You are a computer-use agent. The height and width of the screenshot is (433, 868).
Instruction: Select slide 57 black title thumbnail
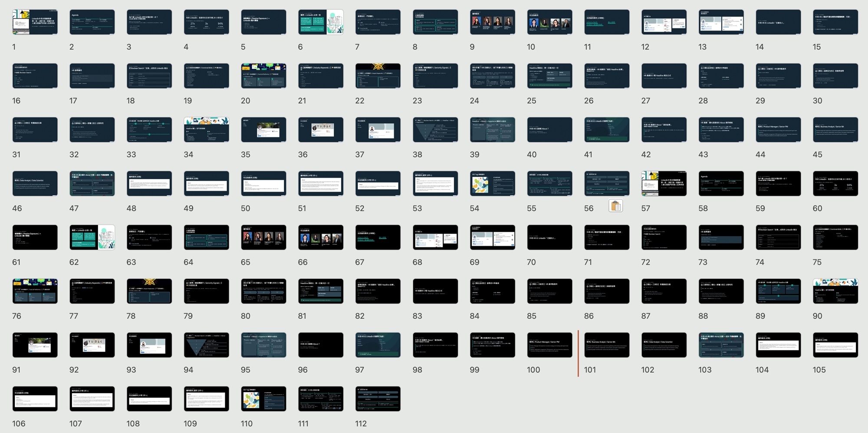pyautogui.click(x=664, y=184)
